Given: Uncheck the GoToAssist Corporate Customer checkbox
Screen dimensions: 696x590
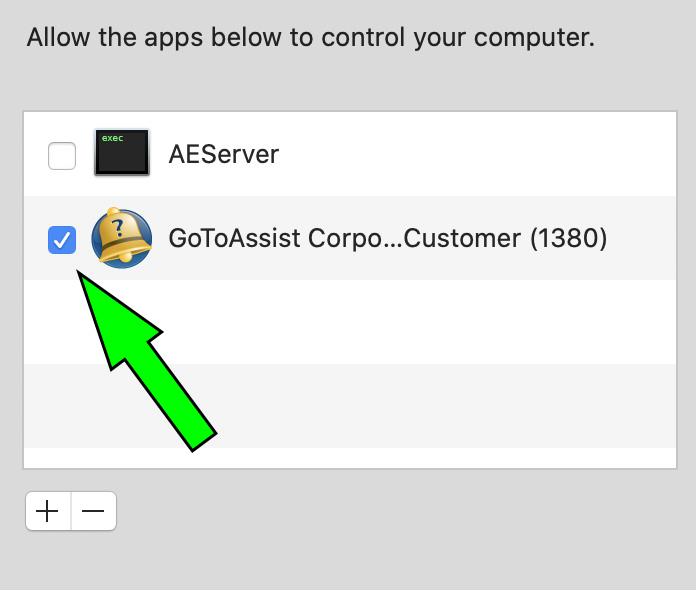Looking at the screenshot, I should coord(62,240).
